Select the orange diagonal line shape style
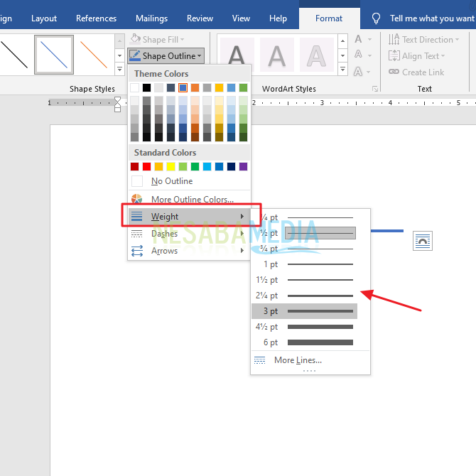The image size is (476, 476). 93,55
